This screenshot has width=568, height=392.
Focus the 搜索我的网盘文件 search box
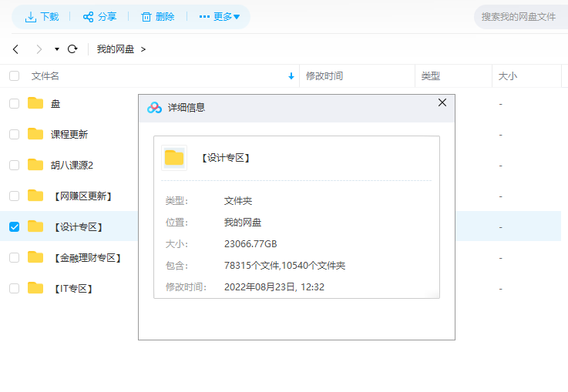[519, 16]
